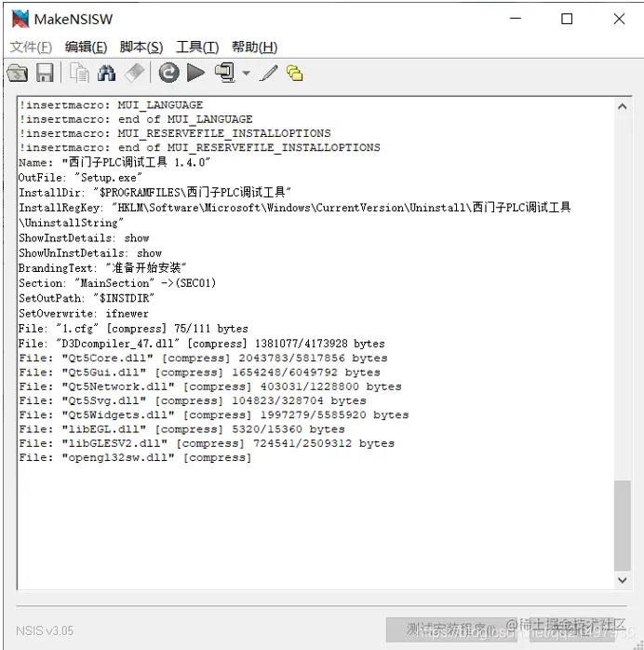Click the 'File: "libGLESV2.dll"' line

pyautogui.click(x=207, y=443)
